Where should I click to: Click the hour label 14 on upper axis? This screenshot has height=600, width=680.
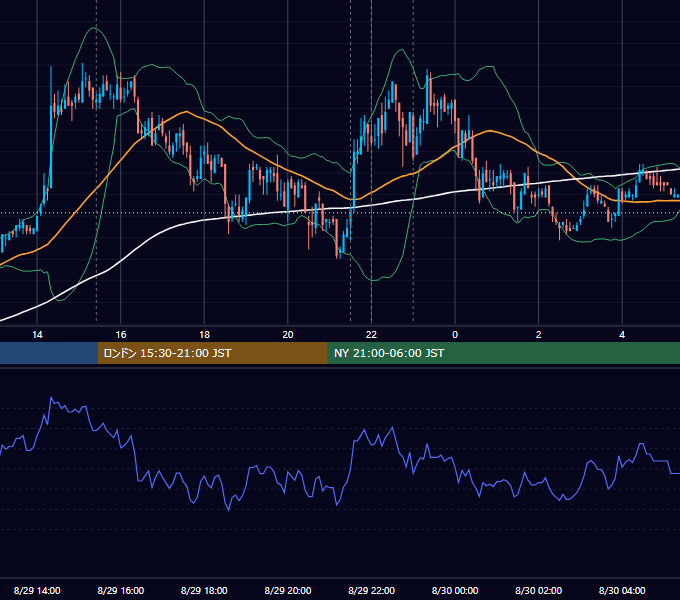point(37,335)
